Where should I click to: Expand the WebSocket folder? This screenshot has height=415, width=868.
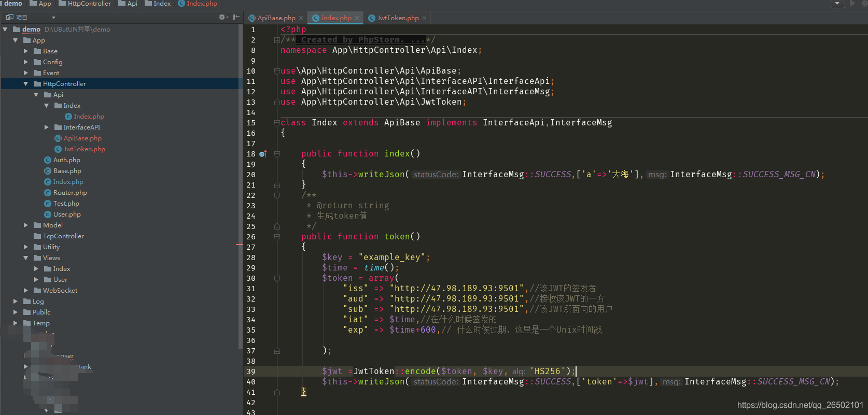tap(26, 291)
